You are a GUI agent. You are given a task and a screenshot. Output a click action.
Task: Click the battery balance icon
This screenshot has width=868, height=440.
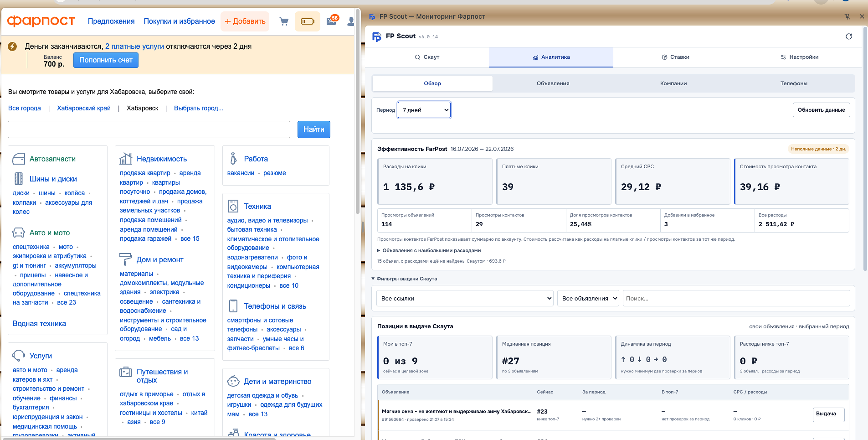[x=308, y=21]
